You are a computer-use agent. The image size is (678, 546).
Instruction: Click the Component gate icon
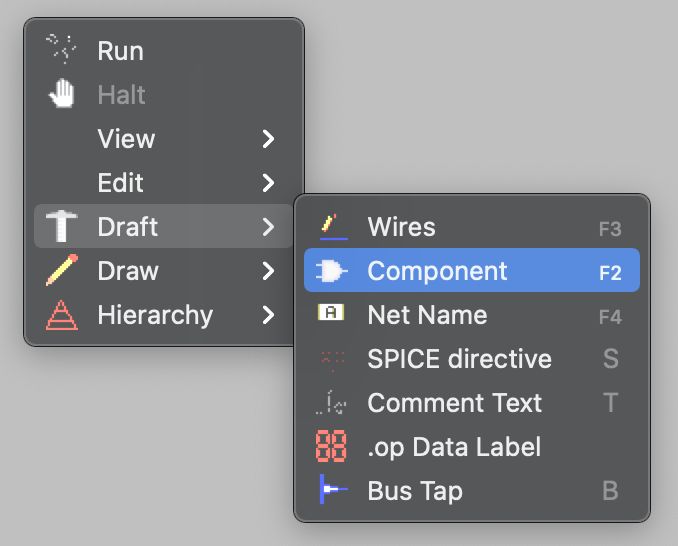[331, 271]
